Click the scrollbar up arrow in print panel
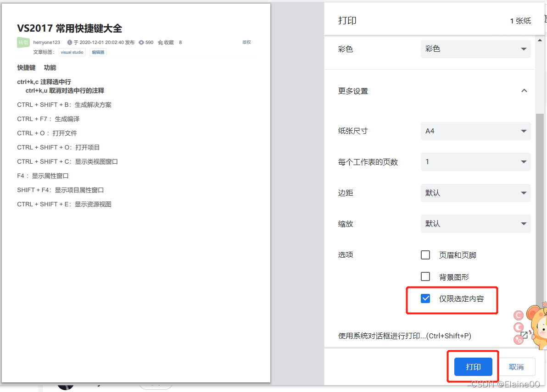Screen dimensions: 547x392 click(x=540, y=40)
